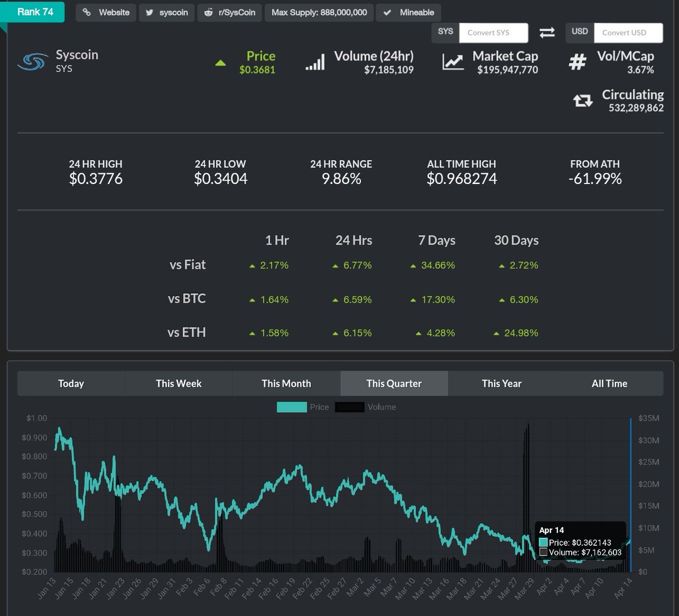Select the This Month chart tab
Viewport: 679px width, 616px height.
click(x=286, y=383)
